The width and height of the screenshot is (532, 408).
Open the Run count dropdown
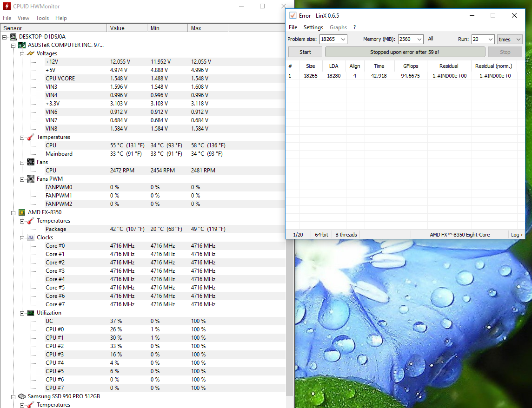(x=490, y=39)
